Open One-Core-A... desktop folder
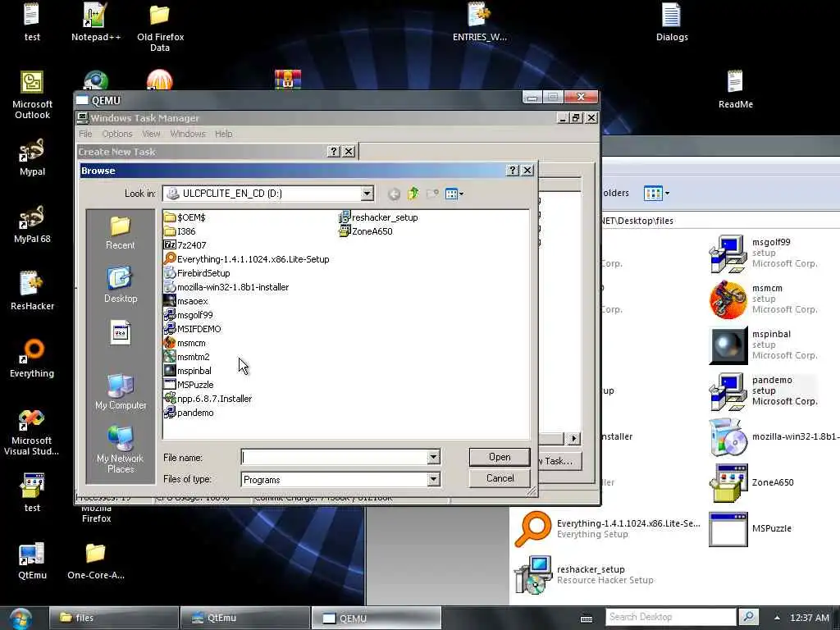The width and height of the screenshot is (840, 630). [x=96, y=561]
